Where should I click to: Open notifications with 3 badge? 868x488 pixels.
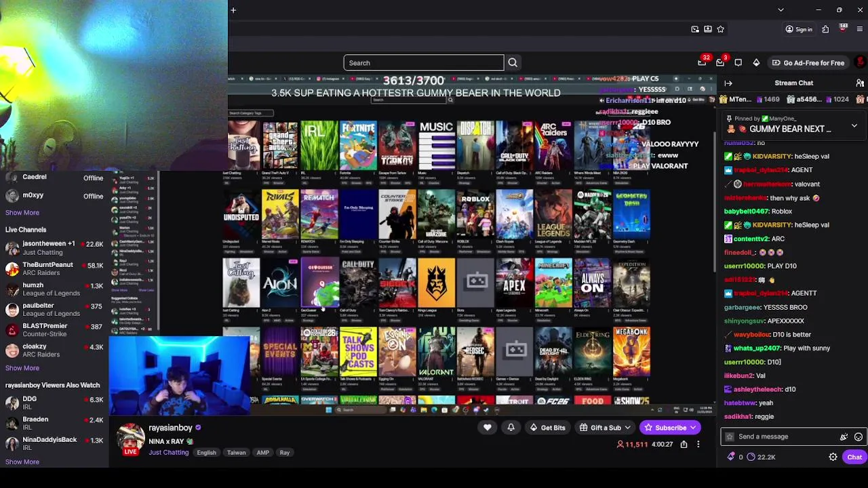pos(720,63)
